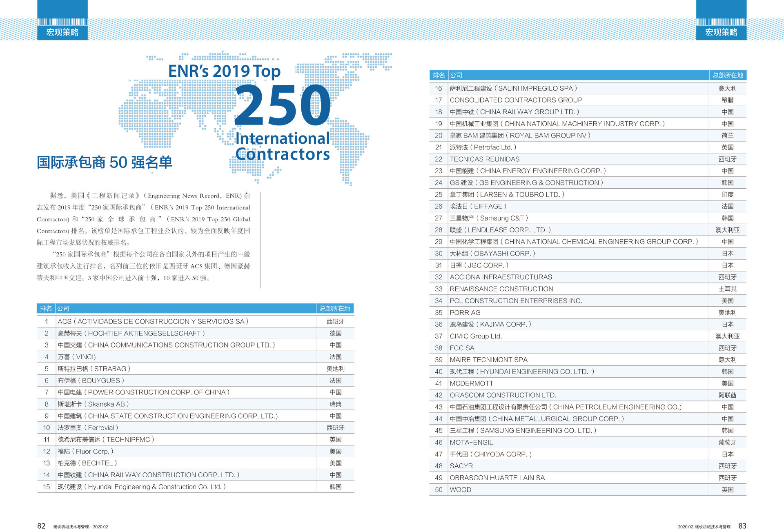784x532 pixels.
Task: Select the CONSOLIDATED CONTRACTORS GROUP row
Action: coord(588,100)
